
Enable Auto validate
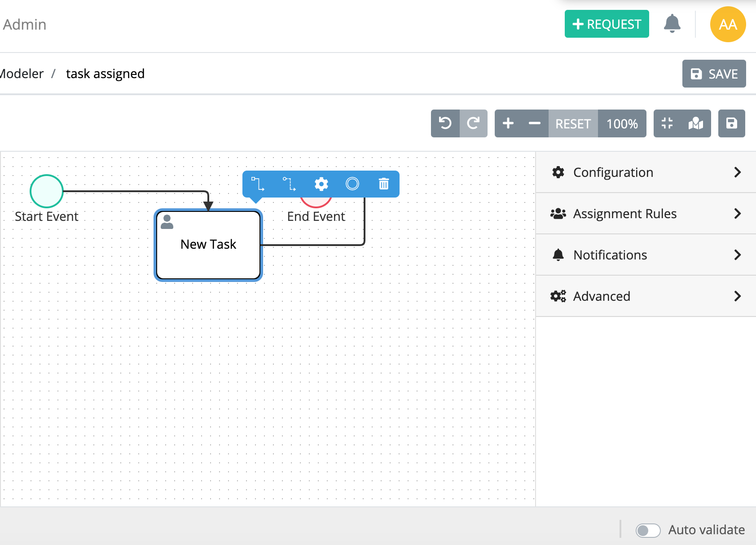(x=648, y=530)
